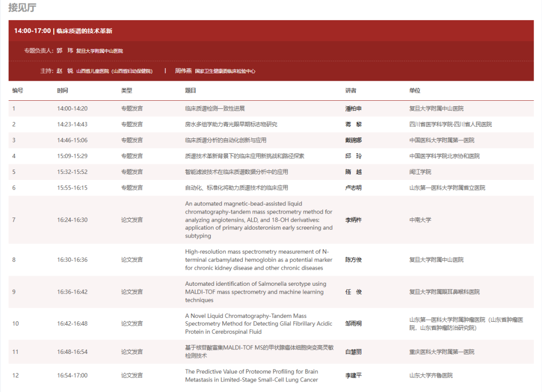This screenshot has width=542, height=392.
Task: Select title '临床质谱分析的自动化创新与应用'
Action: [x=226, y=140]
